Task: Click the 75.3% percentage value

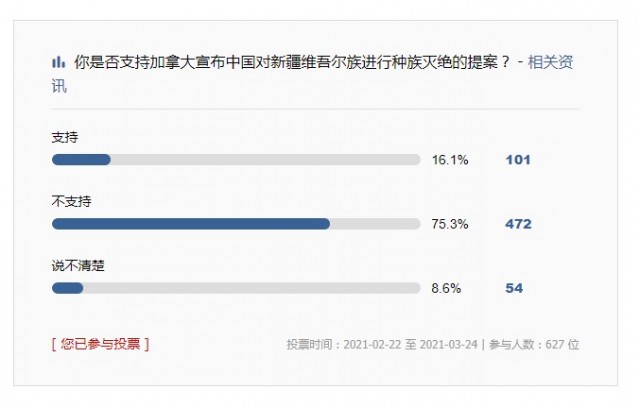Action: coord(450,224)
